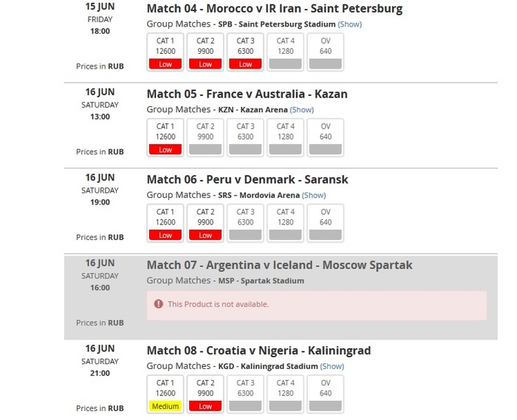517x420 pixels.
Task: Select CAT 2 ticket for Morocco v IR Iran
Action: point(205,52)
